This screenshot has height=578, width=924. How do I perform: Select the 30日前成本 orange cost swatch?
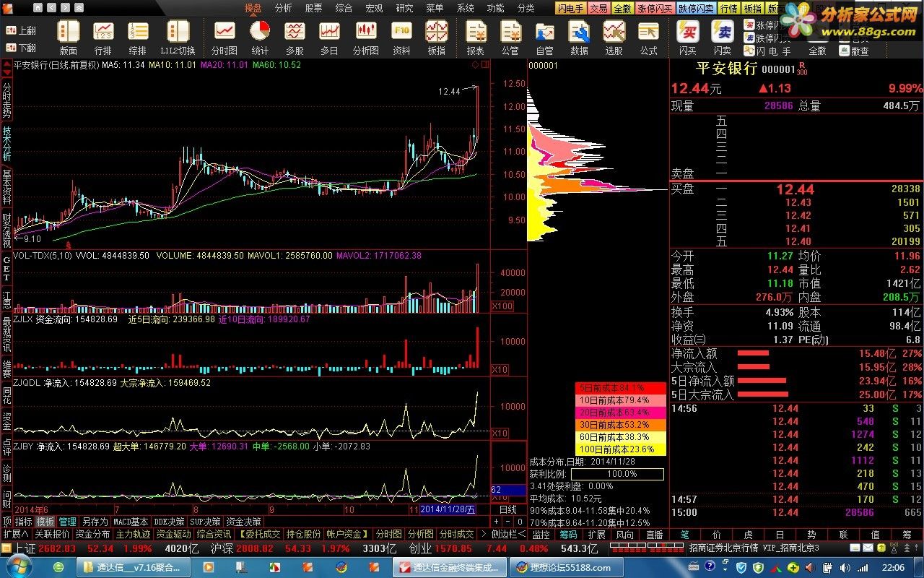click(620, 425)
